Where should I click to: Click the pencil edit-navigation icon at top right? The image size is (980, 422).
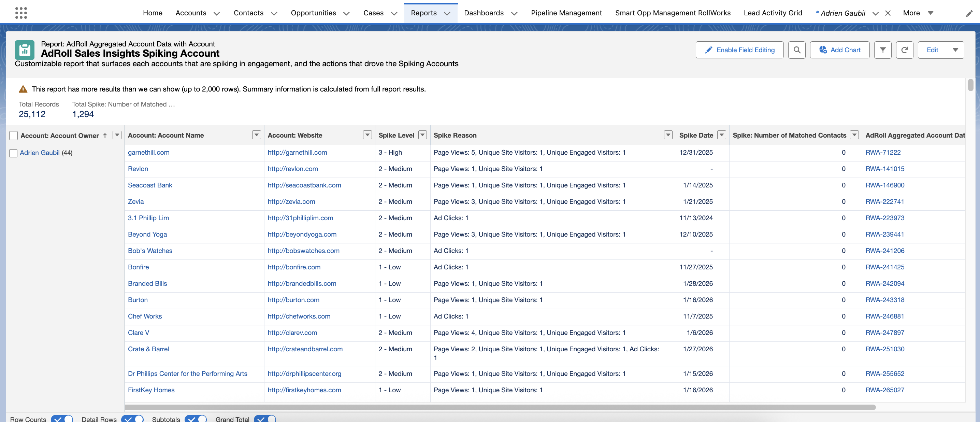tap(969, 14)
